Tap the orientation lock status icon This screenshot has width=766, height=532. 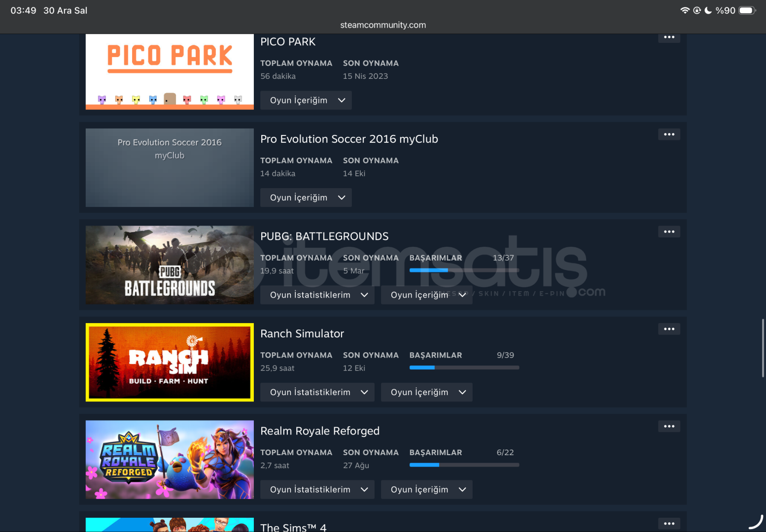(697, 10)
